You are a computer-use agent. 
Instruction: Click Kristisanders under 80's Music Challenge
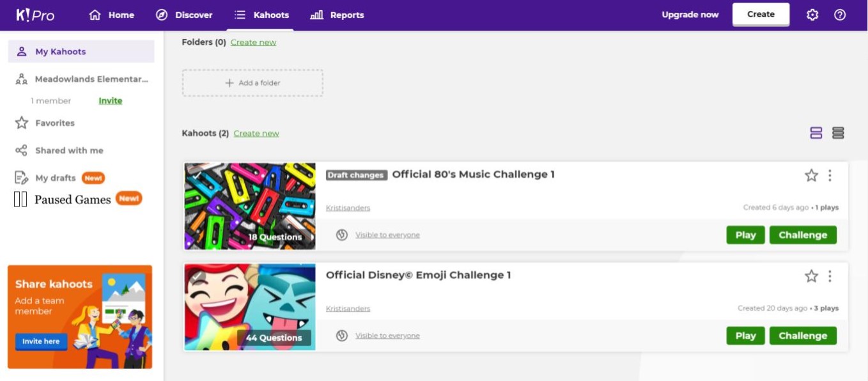point(348,208)
